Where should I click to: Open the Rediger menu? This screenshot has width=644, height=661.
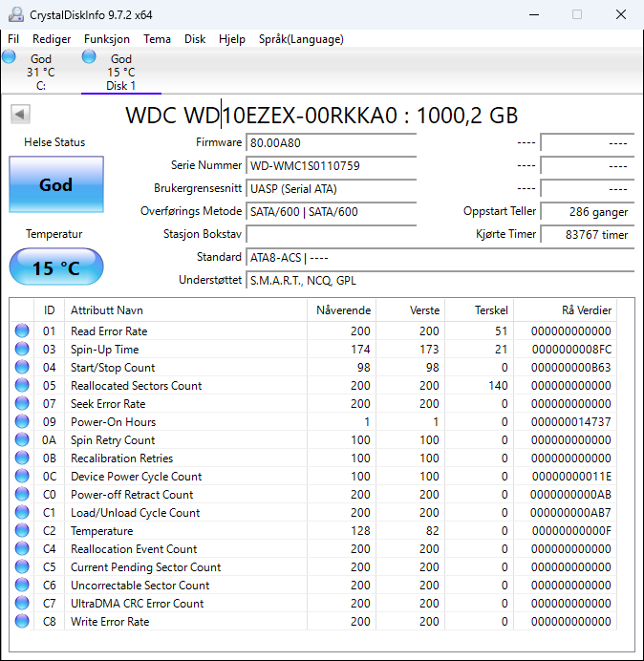click(52, 39)
